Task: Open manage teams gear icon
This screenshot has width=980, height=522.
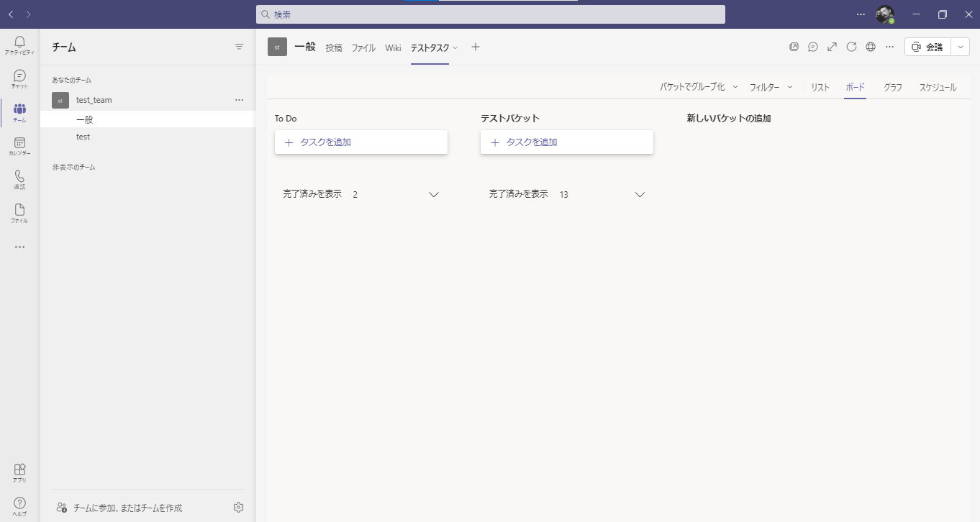Action: (x=238, y=508)
